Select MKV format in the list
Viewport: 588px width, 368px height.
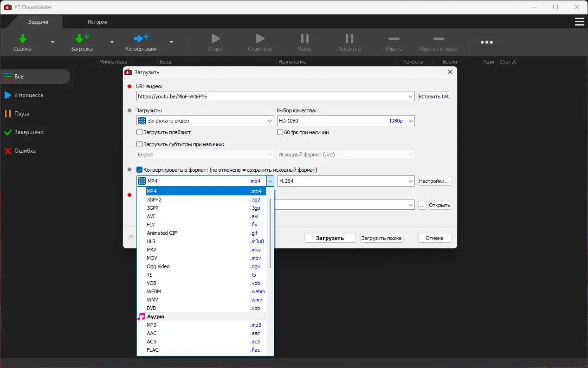click(x=151, y=250)
